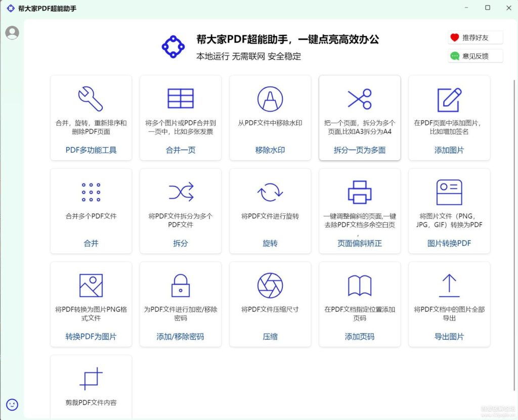Open the 拆分 split PDF tool
The width and height of the screenshot is (518, 420).
180,210
